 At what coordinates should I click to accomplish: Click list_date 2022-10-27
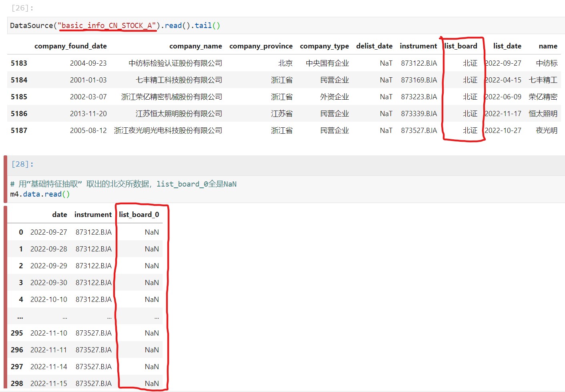pos(503,131)
